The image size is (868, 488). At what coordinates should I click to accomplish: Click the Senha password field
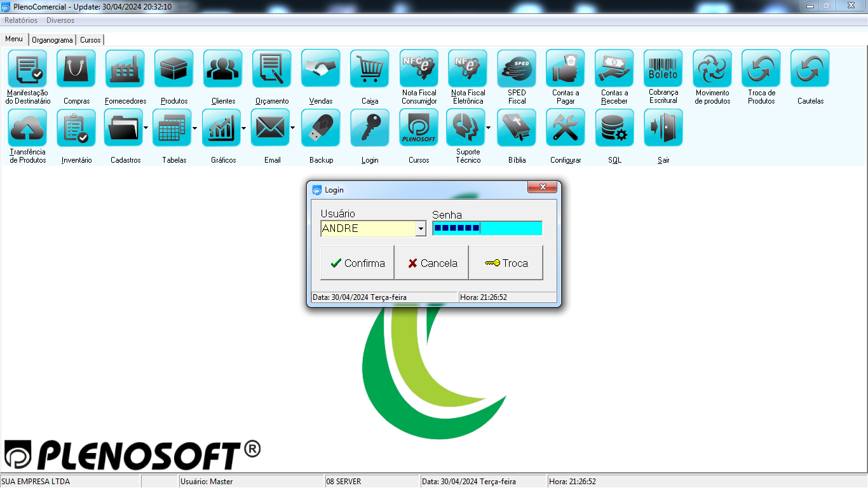(x=487, y=229)
